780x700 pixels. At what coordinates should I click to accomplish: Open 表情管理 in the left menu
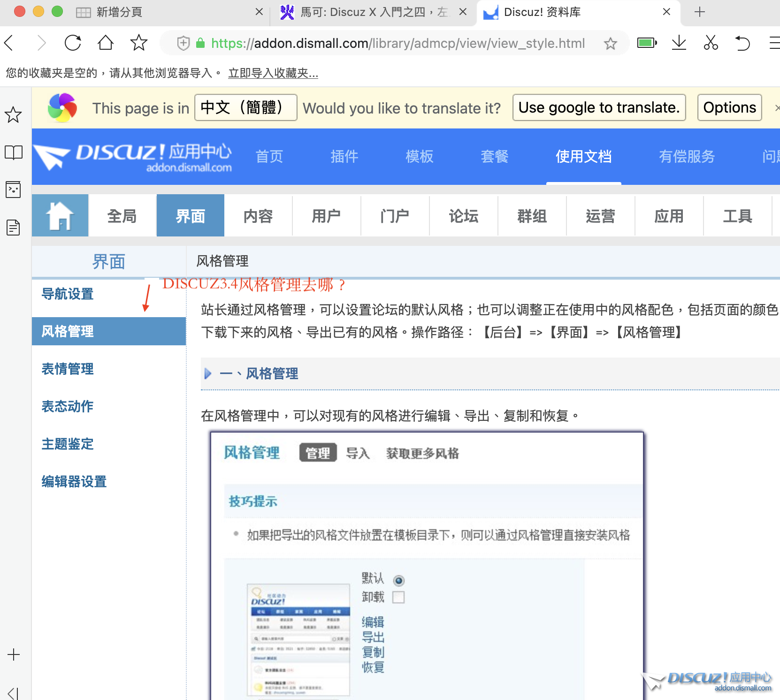(68, 369)
